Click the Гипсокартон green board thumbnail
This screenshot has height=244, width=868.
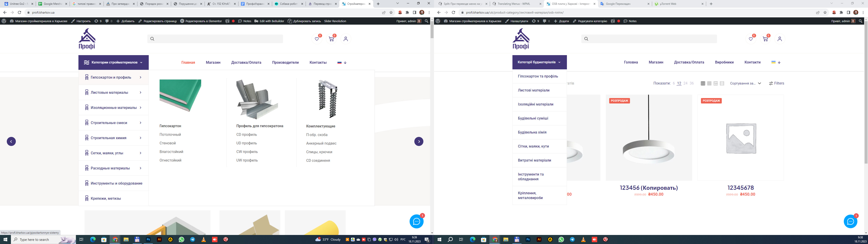point(180,96)
